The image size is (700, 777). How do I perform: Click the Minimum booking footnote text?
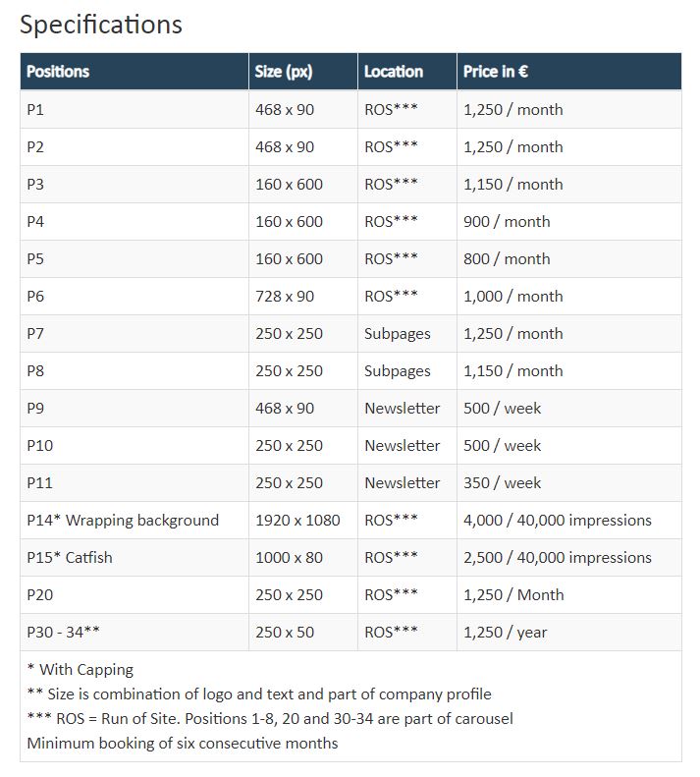[x=183, y=744]
